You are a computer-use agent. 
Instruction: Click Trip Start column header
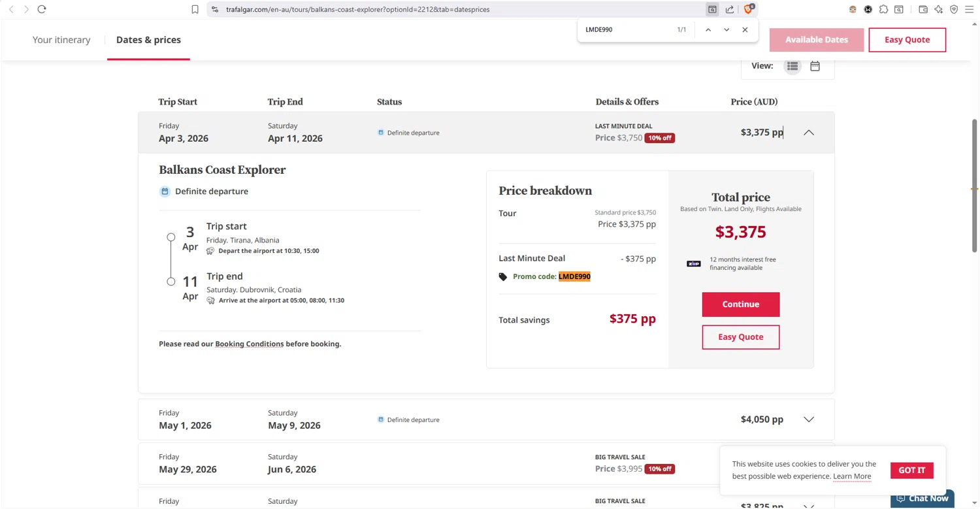(178, 102)
